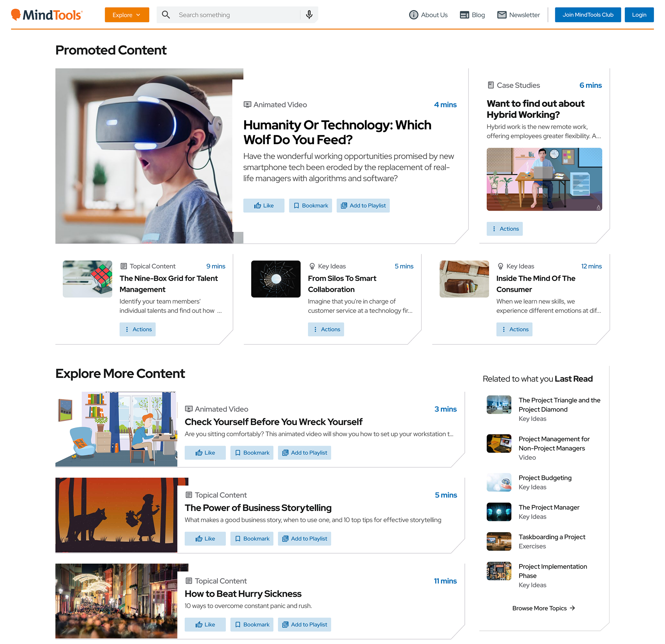Open Inside The Mind Of The Consumer
The width and height of the screenshot is (665, 644).
tap(535, 284)
